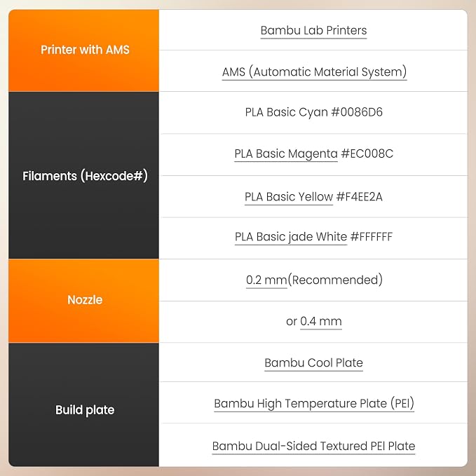476x476 pixels.
Task: Click the Filaments (Hexcode#) header cell
Action: 84,175
